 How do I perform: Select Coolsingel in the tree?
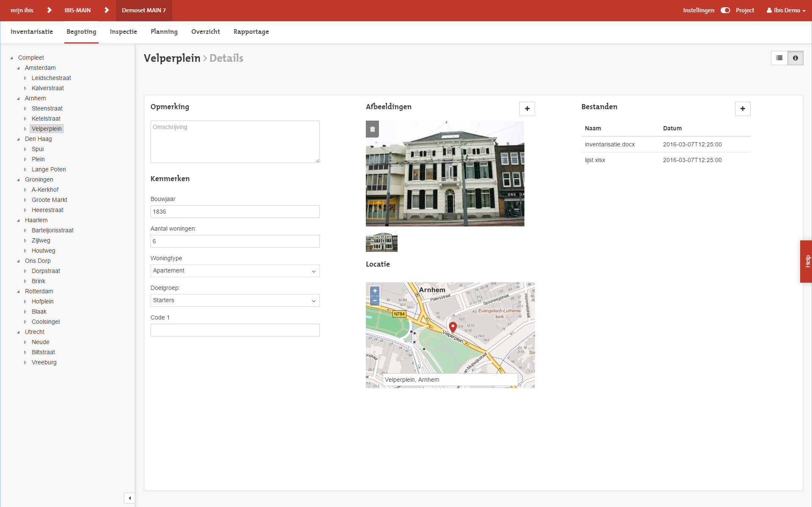click(46, 322)
